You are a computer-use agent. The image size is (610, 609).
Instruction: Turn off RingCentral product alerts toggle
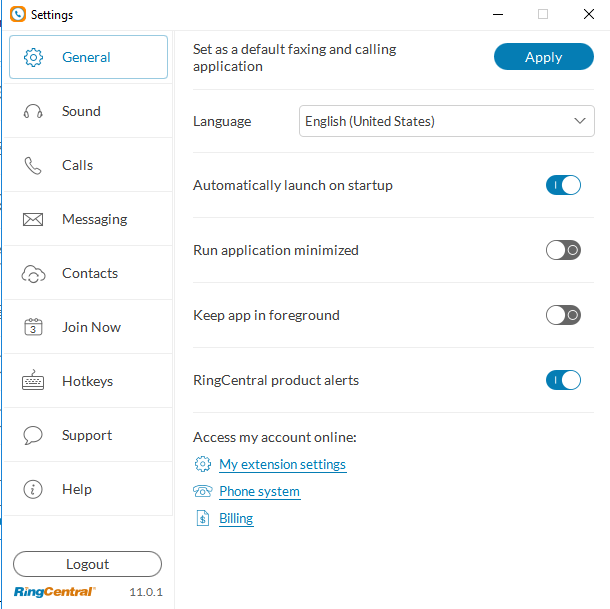tap(563, 380)
